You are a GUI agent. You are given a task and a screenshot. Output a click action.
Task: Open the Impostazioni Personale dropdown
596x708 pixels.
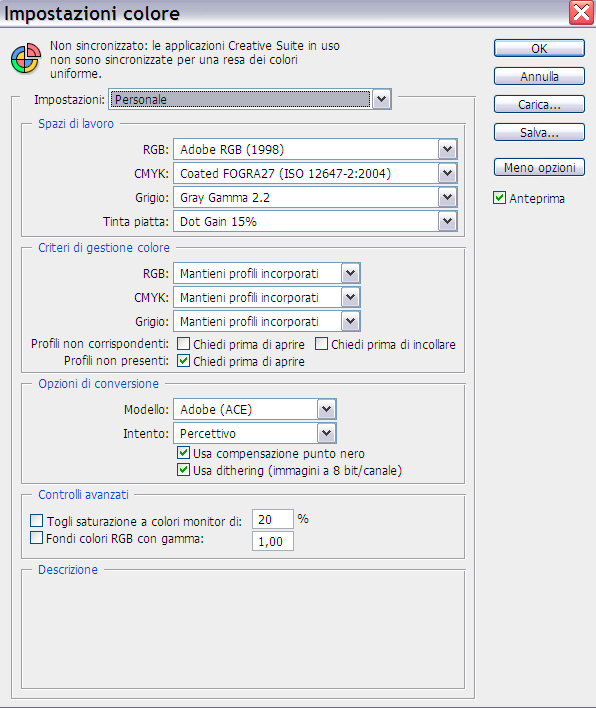(250, 99)
